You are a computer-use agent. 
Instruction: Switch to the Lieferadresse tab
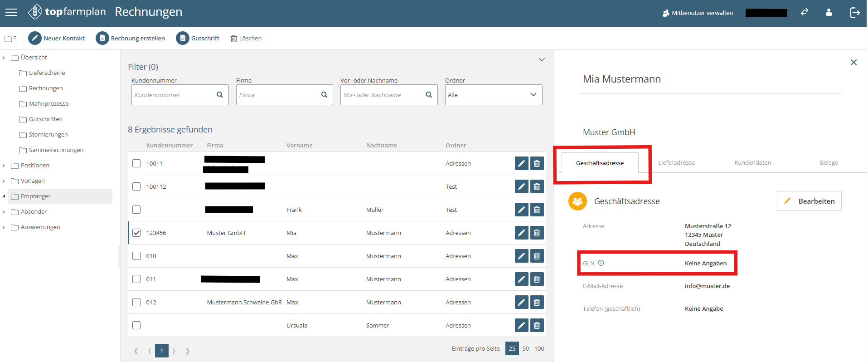[x=676, y=163]
